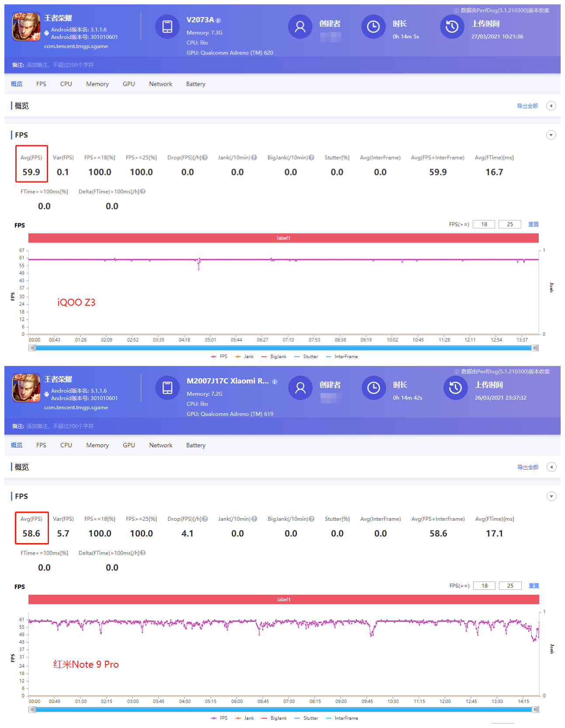Toggle the FPS legend series in bottom chart
Viewport: 565px width, 728px height.
(x=219, y=718)
